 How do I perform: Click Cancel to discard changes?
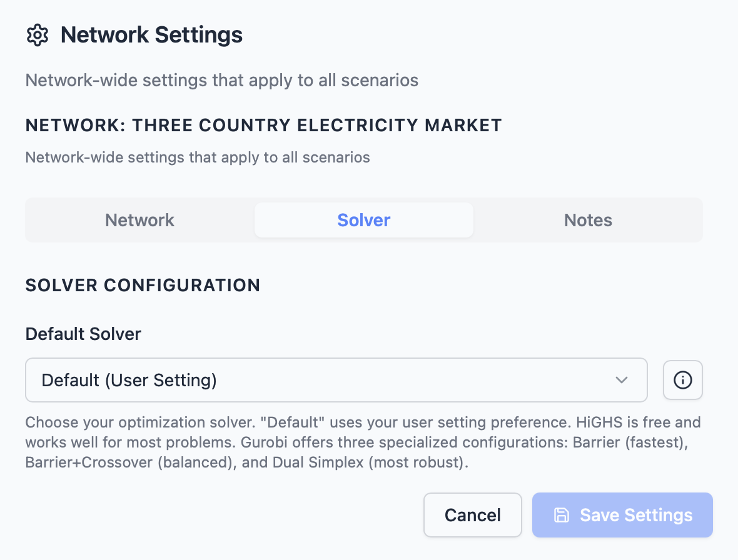472,515
